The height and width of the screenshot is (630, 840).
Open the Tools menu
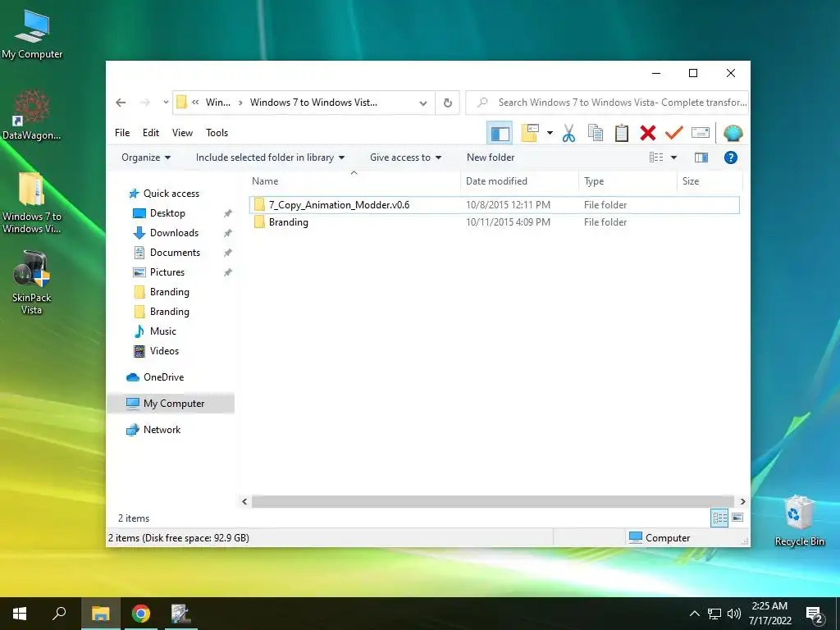coord(217,133)
